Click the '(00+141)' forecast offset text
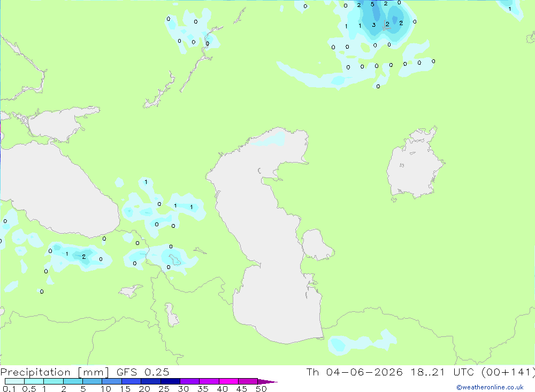Screen dimensions: 535x392 tap(508, 372)
